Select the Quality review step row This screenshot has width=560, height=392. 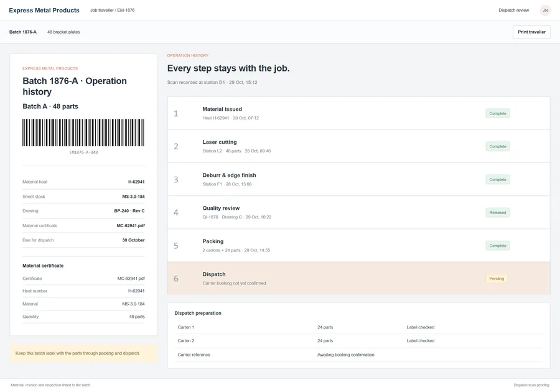(358, 212)
